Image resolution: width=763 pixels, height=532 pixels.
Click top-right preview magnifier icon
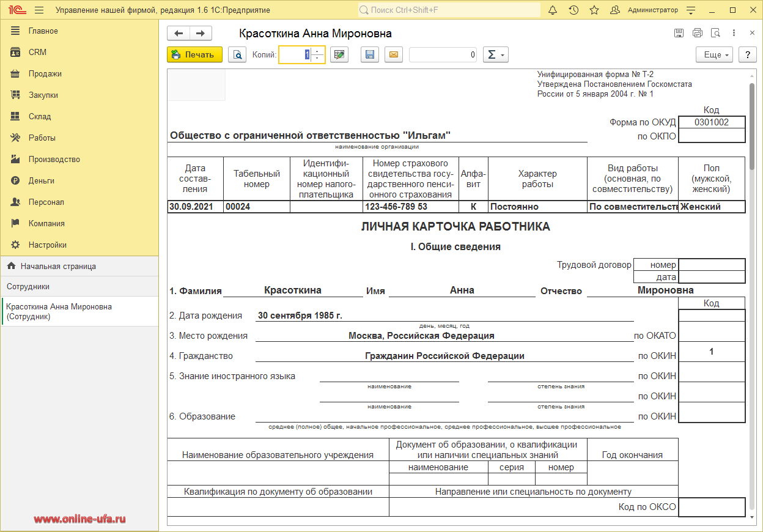[716, 33]
